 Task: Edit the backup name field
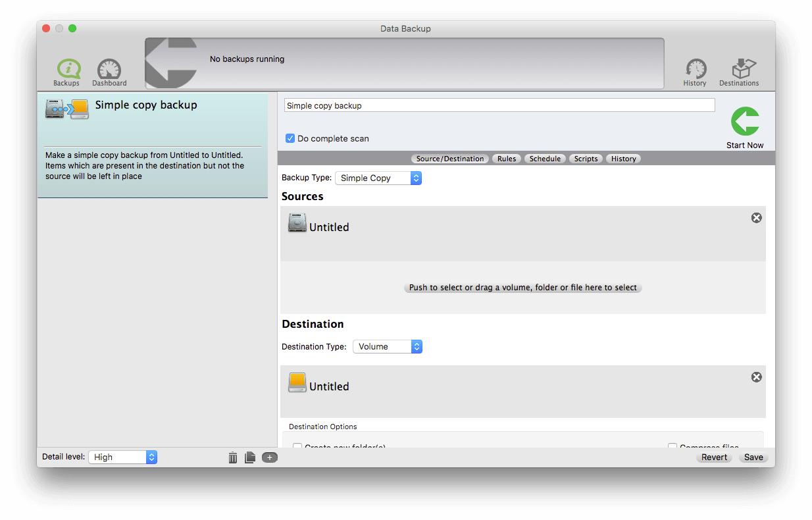click(498, 105)
